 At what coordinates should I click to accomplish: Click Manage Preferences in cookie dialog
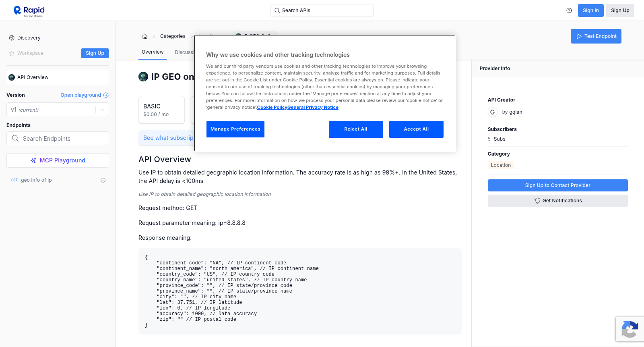pos(235,129)
